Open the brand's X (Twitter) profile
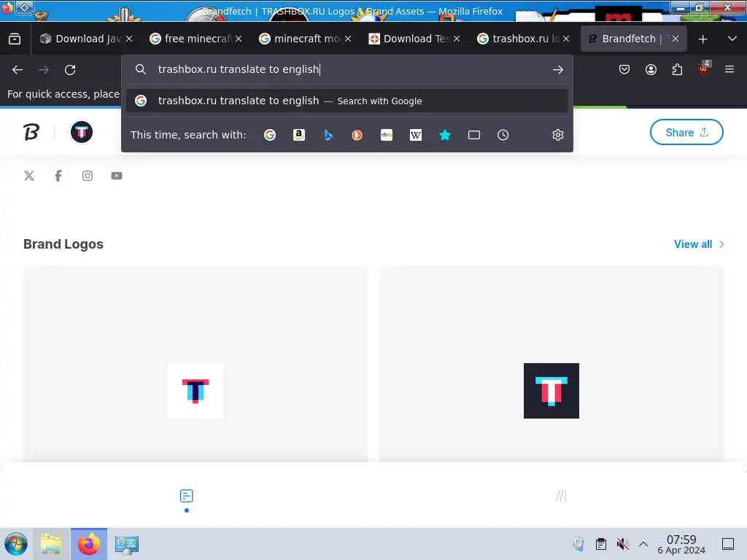 (29, 176)
